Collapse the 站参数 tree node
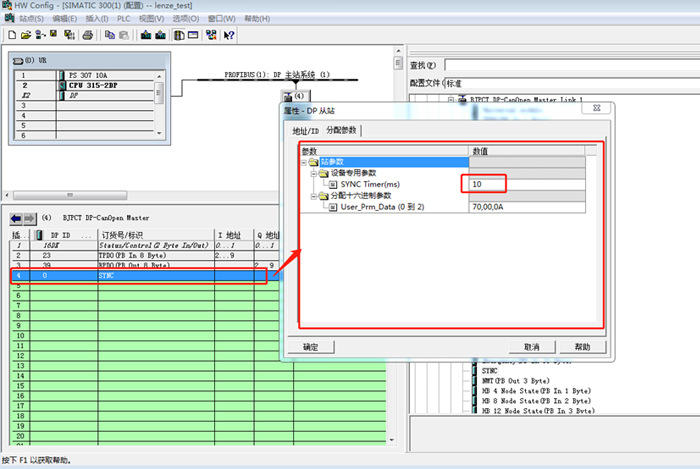This screenshot has width=700, height=469. point(304,162)
